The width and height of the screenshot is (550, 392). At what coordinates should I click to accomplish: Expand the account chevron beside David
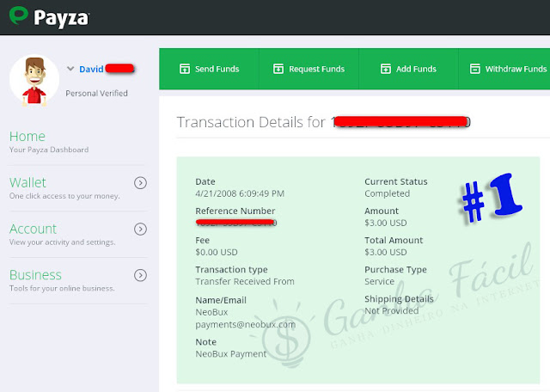(70, 69)
